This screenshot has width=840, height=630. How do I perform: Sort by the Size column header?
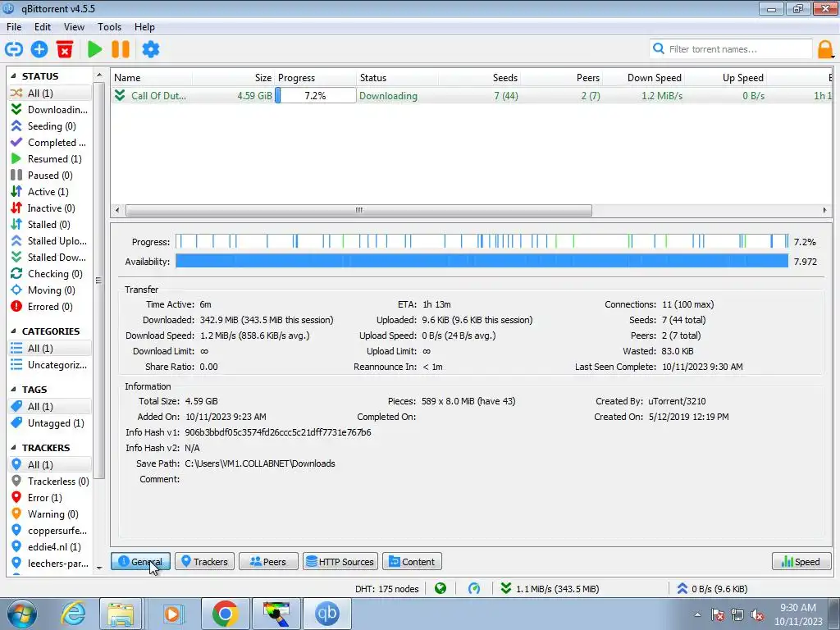pos(234,78)
